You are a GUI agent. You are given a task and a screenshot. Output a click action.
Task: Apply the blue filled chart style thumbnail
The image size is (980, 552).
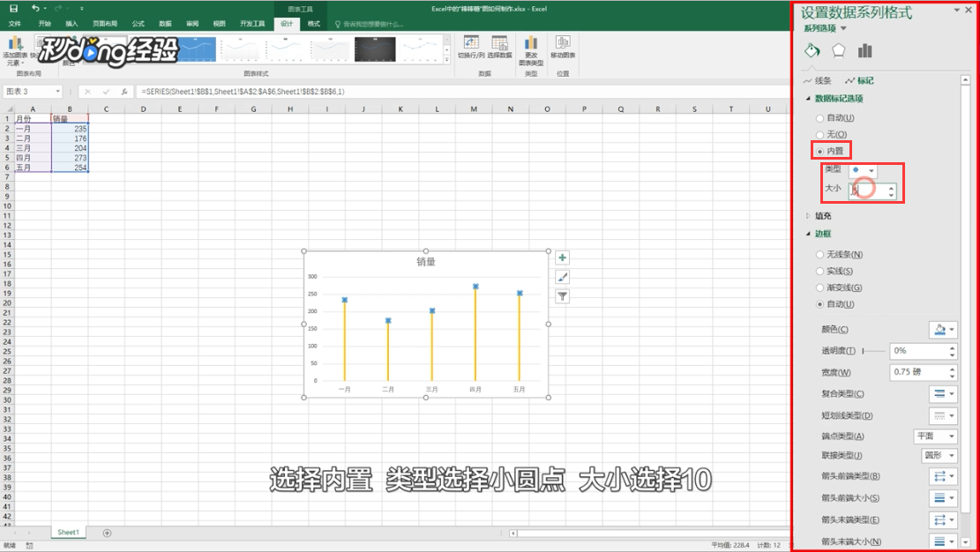[198, 48]
